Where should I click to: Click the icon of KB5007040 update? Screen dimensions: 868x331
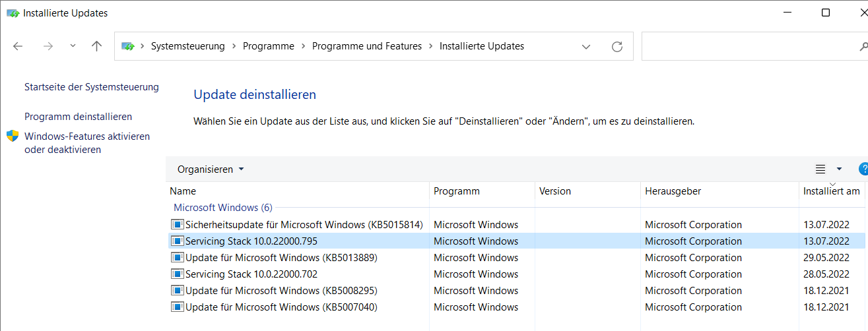point(177,307)
